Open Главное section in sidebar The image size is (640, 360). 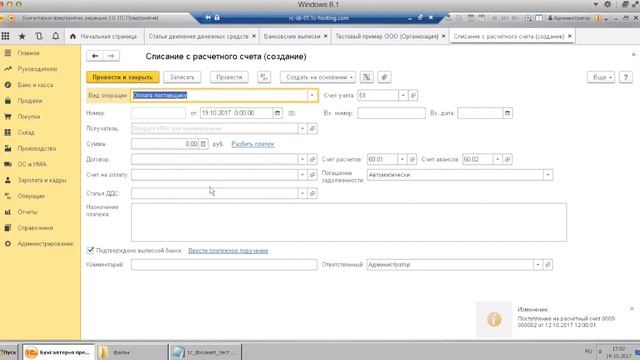coord(29,53)
